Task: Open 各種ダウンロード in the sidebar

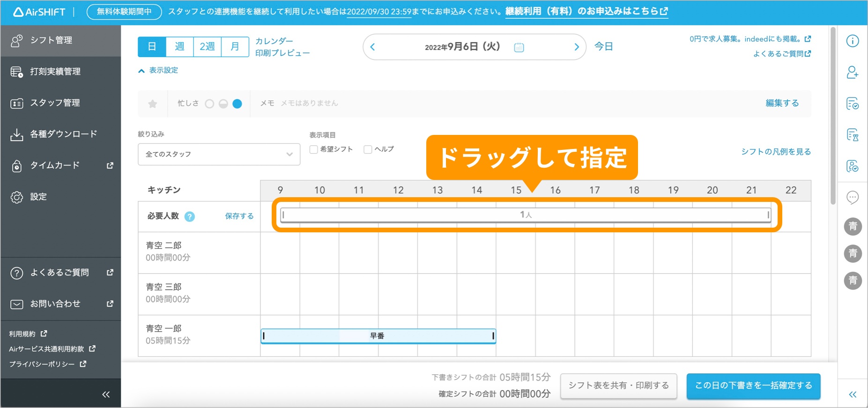Action: pyautogui.click(x=61, y=134)
